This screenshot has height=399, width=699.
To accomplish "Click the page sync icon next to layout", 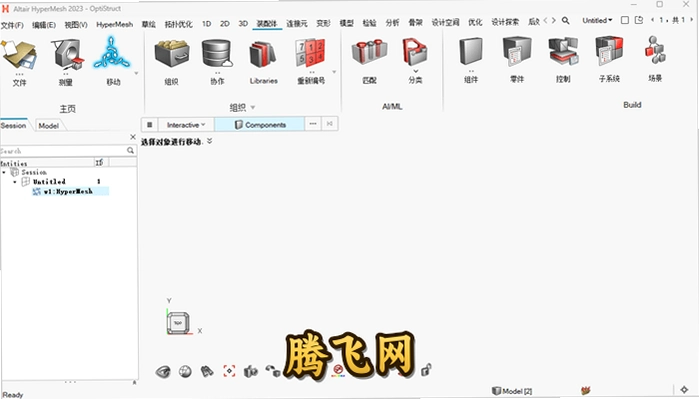I will pyautogui.click(x=639, y=20).
